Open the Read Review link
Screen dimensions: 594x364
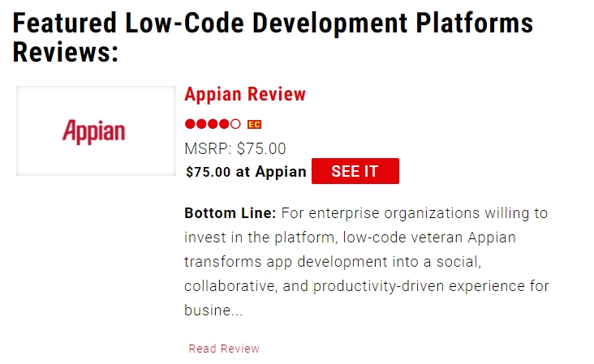(224, 349)
